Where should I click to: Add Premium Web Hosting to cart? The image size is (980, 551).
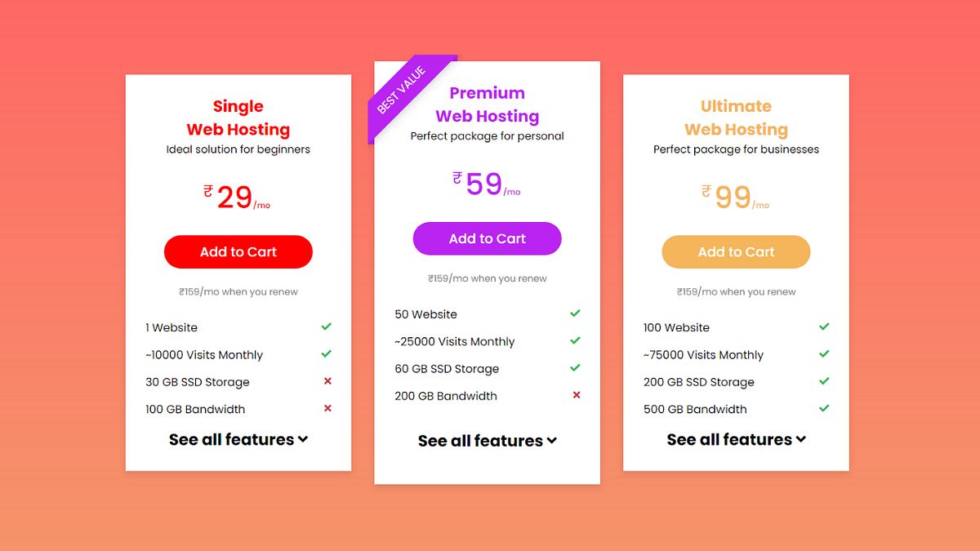487,238
